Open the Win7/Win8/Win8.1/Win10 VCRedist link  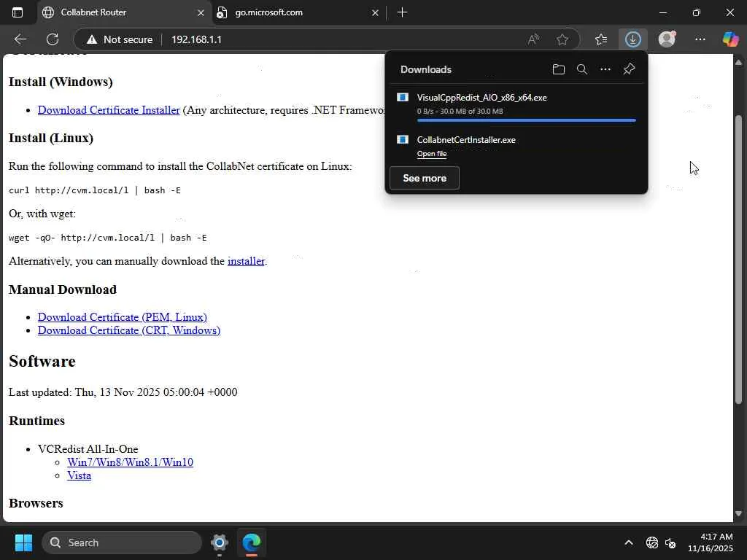pos(130,462)
